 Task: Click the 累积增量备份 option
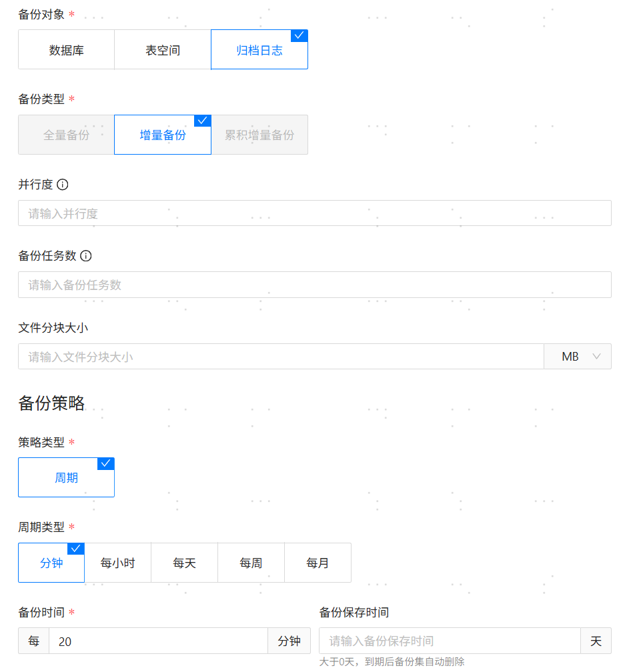[x=259, y=135]
